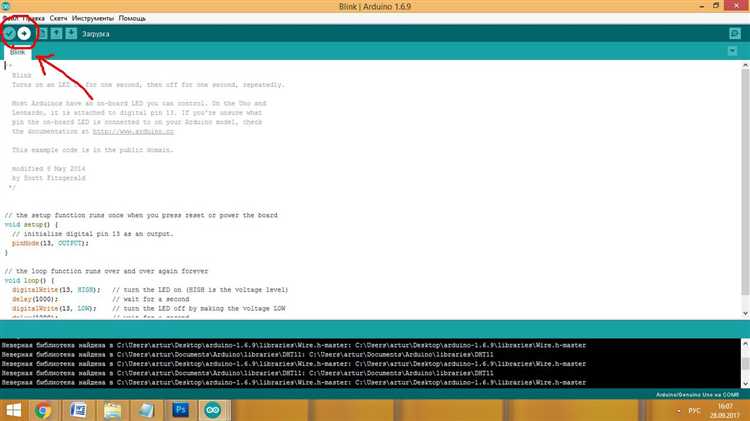The height and width of the screenshot is (421, 750).
Task: Click the comment '// initialize digital pin 13 as an output.'
Action: coord(93,234)
